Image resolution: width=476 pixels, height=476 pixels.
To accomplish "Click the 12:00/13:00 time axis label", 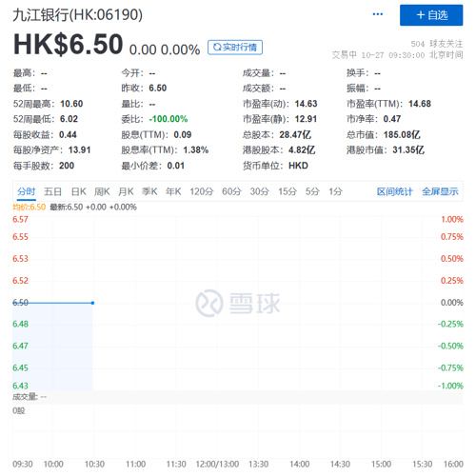I will point(217,465).
